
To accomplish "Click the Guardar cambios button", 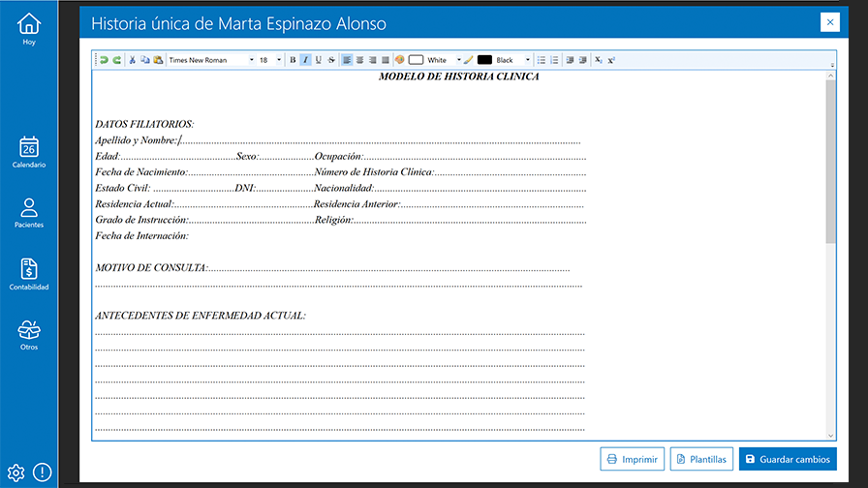I will (789, 458).
